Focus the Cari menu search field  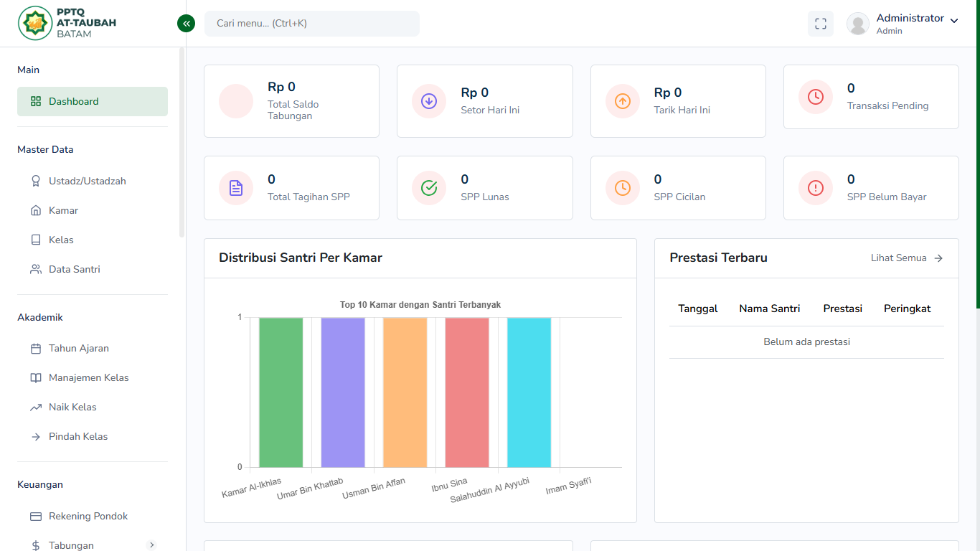pyautogui.click(x=312, y=24)
